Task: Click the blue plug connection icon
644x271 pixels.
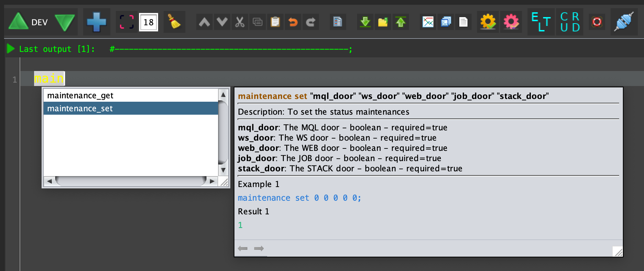Action: pyautogui.click(x=624, y=22)
